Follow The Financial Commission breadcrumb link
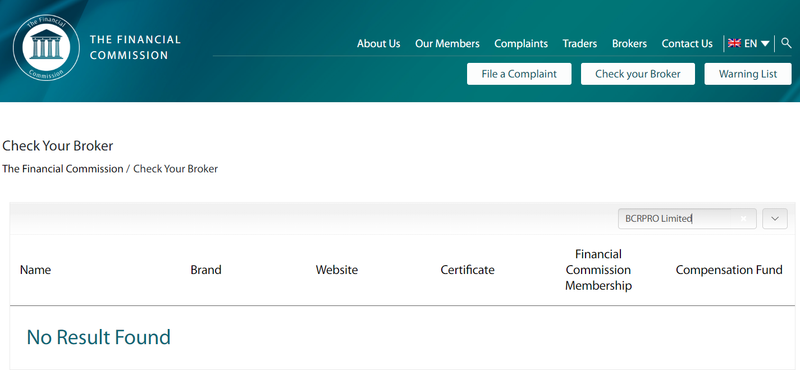This screenshot has height=370, width=800. pyautogui.click(x=63, y=168)
